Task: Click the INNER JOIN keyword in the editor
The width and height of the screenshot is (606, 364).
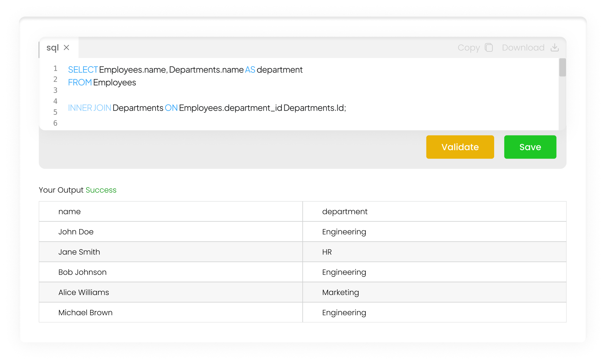Action: (90, 108)
